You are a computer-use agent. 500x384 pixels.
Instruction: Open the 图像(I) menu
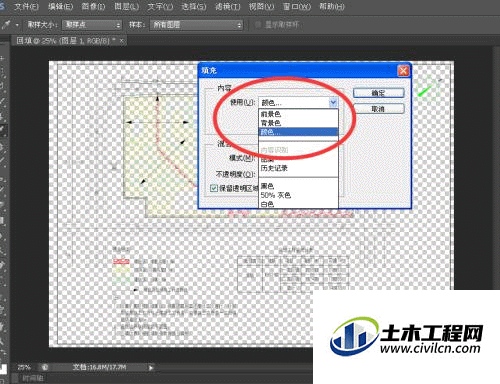pos(93,6)
